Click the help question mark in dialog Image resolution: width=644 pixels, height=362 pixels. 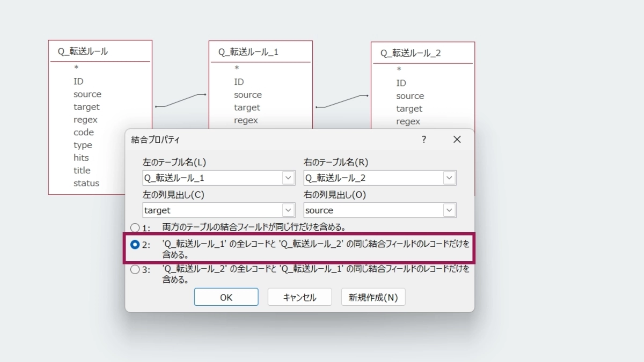[x=423, y=139]
